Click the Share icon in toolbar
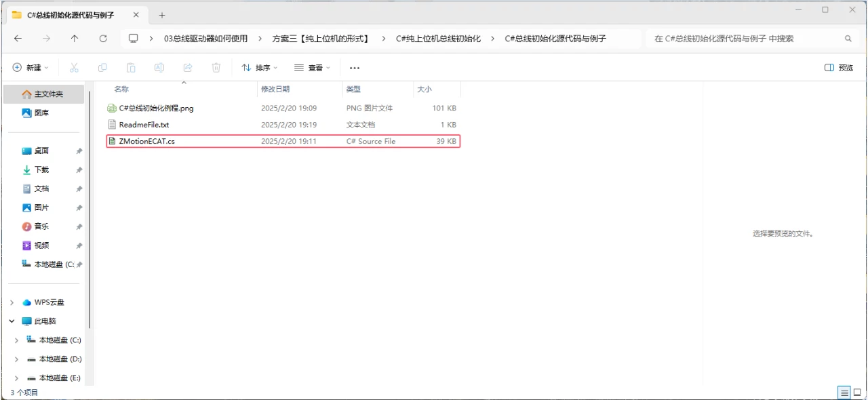Viewport: 868px width, 400px height. (188, 67)
